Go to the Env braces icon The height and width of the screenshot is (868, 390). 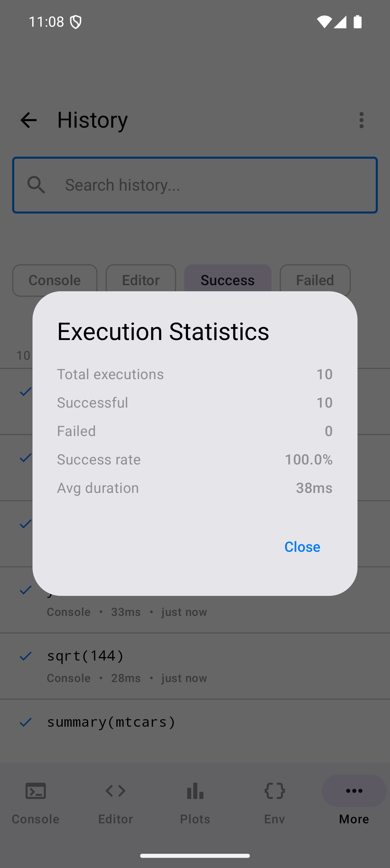(275, 791)
